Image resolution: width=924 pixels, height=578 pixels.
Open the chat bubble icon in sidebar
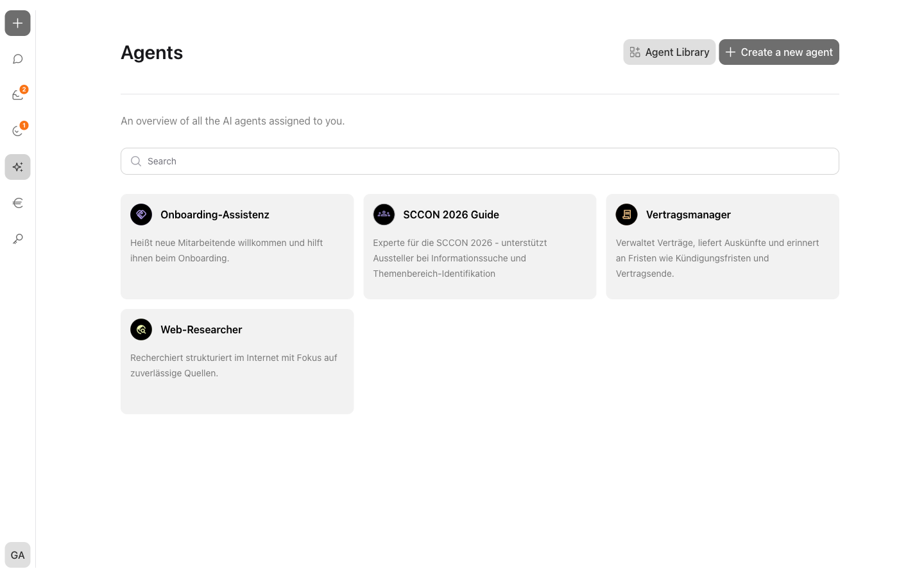[x=17, y=59]
